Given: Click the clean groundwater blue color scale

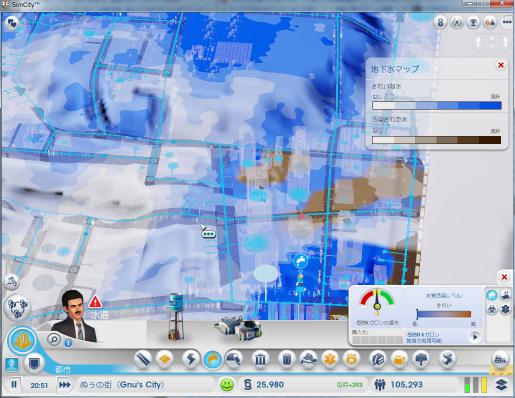Looking at the screenshot, I should tap(437, 106).
